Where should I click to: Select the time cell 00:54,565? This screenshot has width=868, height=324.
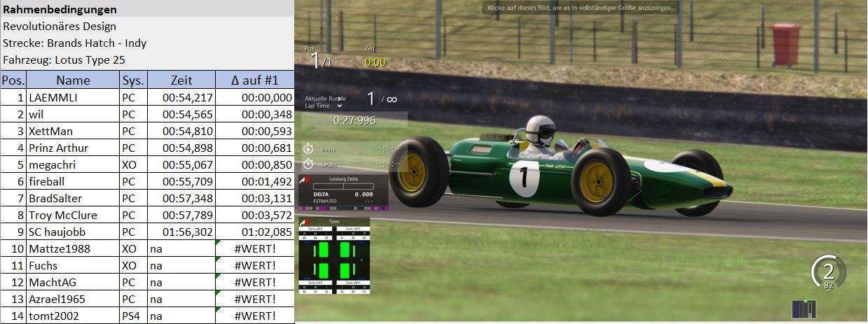point(181,114)
